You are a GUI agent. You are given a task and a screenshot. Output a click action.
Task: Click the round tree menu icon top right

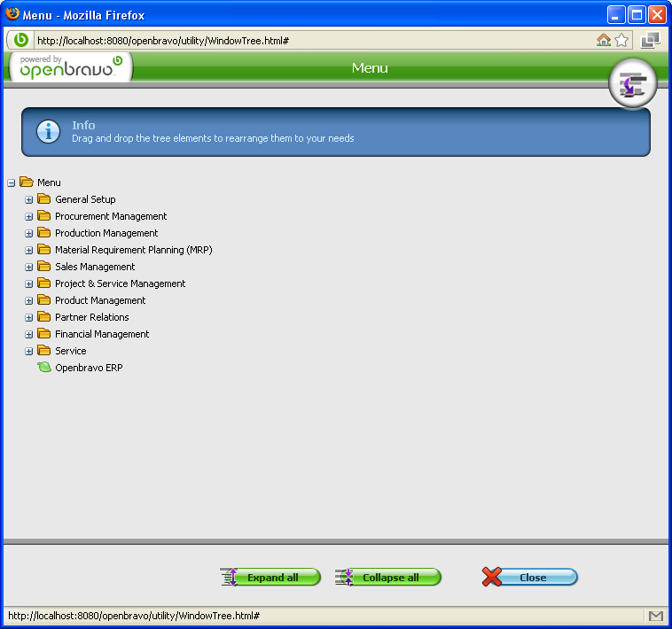point(633,83)
